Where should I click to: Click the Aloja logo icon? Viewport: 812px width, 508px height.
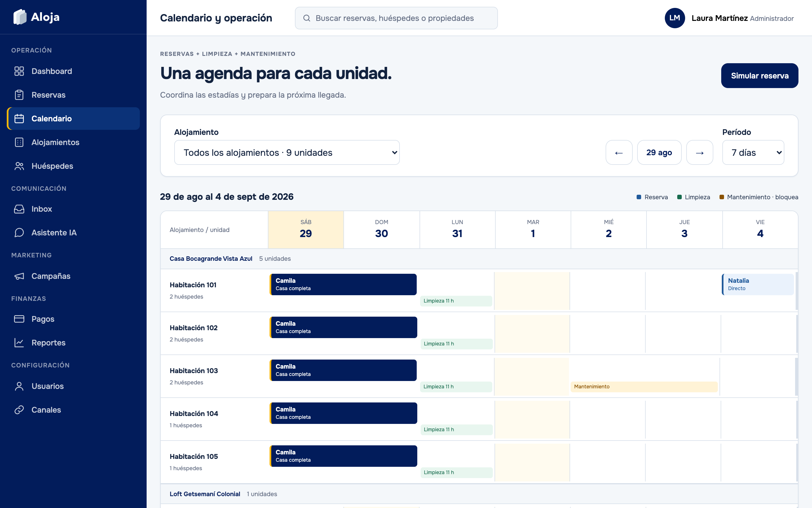tap(20, 17)
